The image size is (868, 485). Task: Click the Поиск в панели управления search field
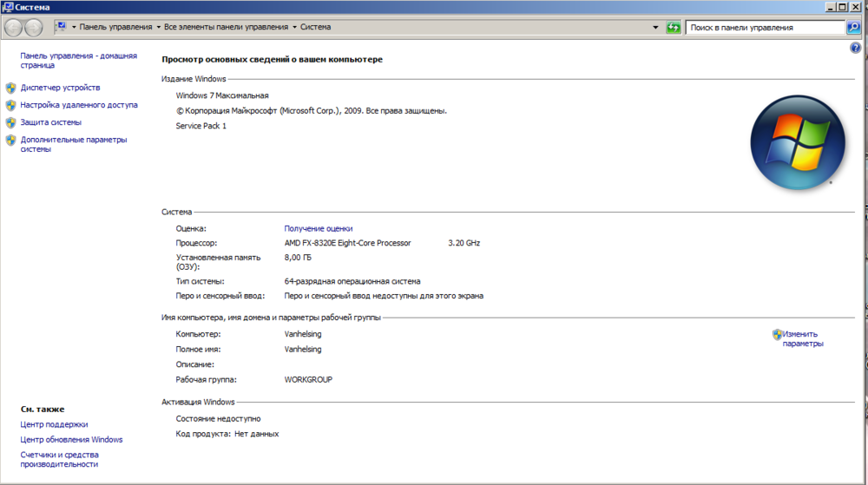(x=764, y=28)
